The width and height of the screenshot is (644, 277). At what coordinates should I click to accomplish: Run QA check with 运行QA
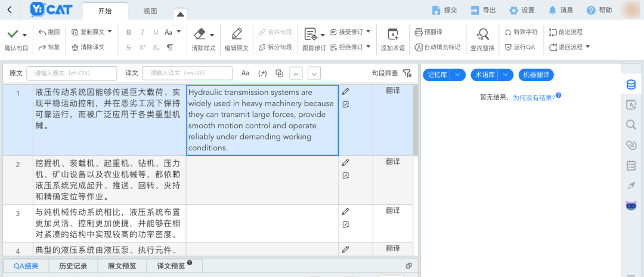pos(520,47)
